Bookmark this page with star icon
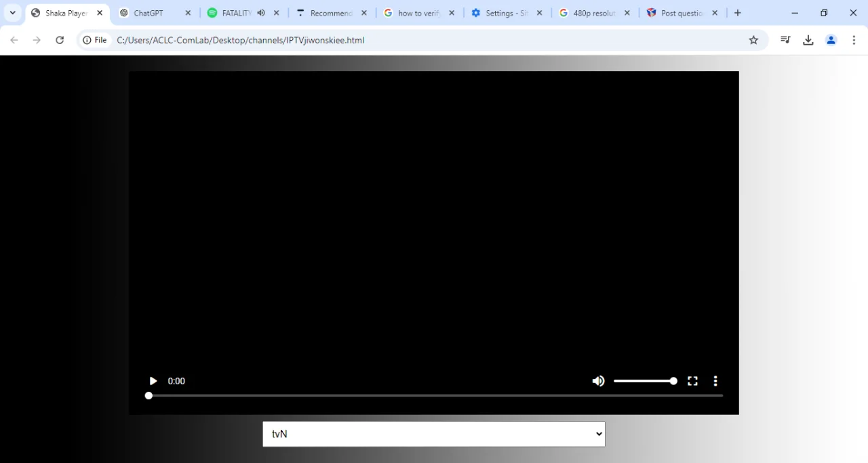The width and height of the screenshot is (868, 463). (x=753, y=40)
